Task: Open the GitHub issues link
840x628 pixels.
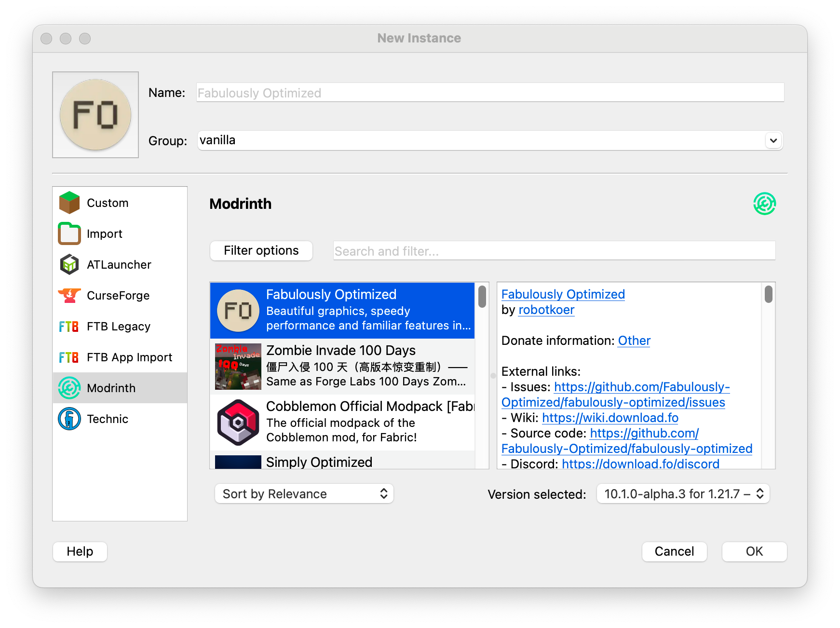Action: coord(616,395)
